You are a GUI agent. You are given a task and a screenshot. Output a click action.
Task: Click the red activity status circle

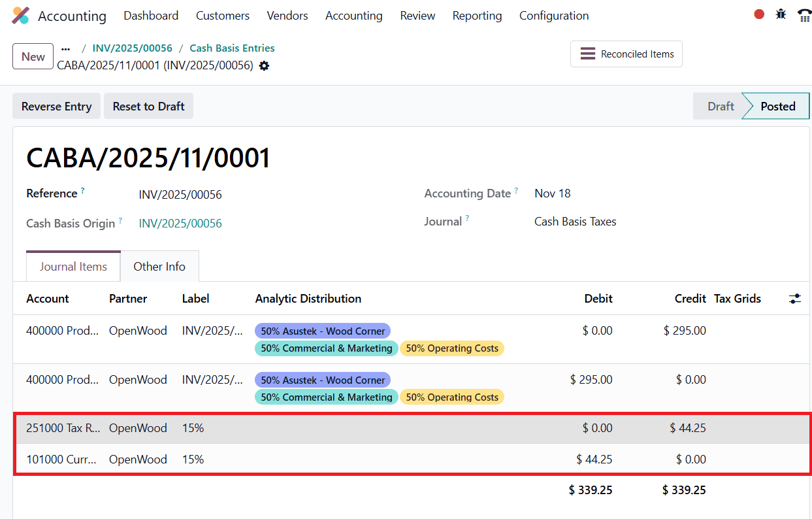click(x=758, y=13)
